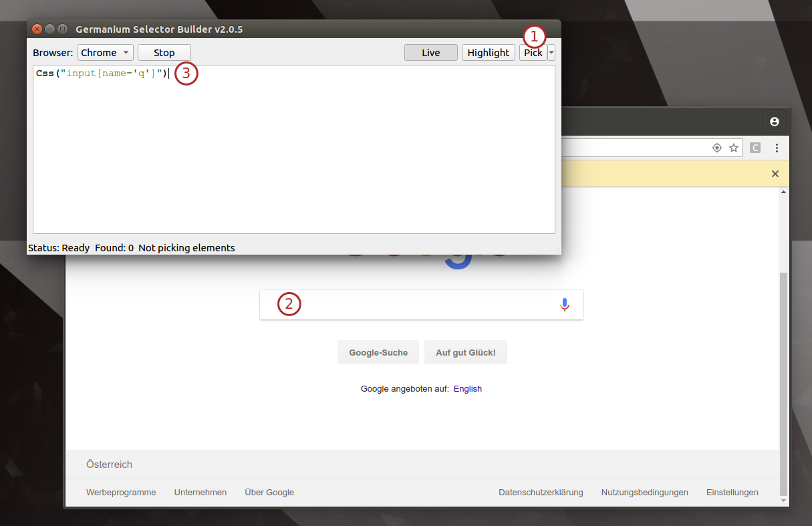Click the Highlight button
Screen dimensions: 812x526
[489, 53]
